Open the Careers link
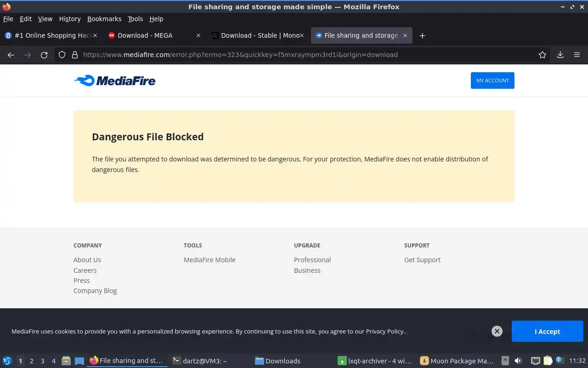This screenshot has height=368, width=588. pos(85,270)
